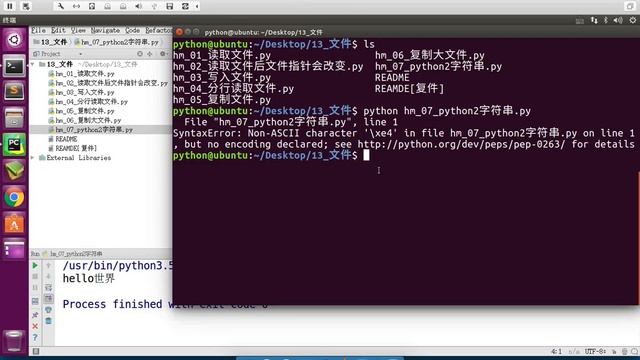
Task: Click print icon in Run panel
Action: pyautogui.click(x=49, y=310)
